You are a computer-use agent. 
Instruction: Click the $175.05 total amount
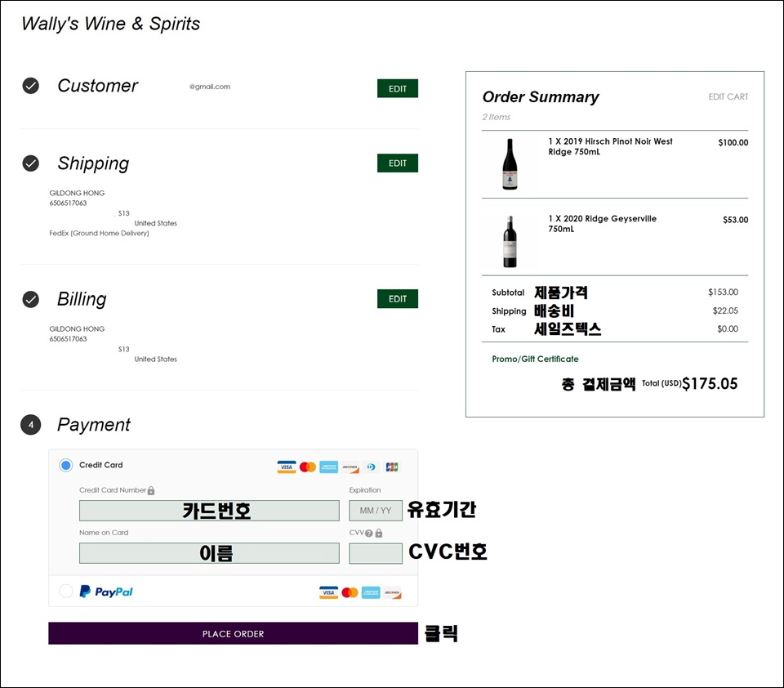(710, 383)
